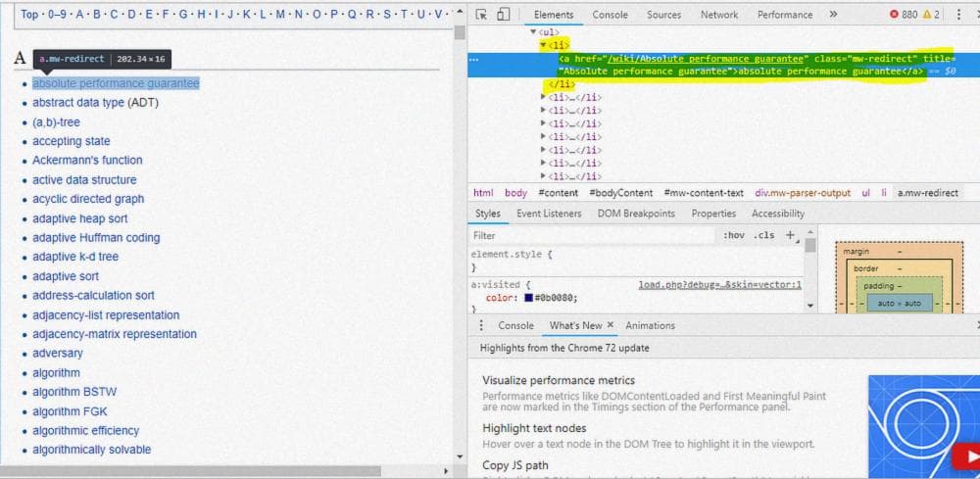Select the Event Listeners tab
Viewport: 980px width, 479px height.
pyautogui.click(x=549, y=214)
